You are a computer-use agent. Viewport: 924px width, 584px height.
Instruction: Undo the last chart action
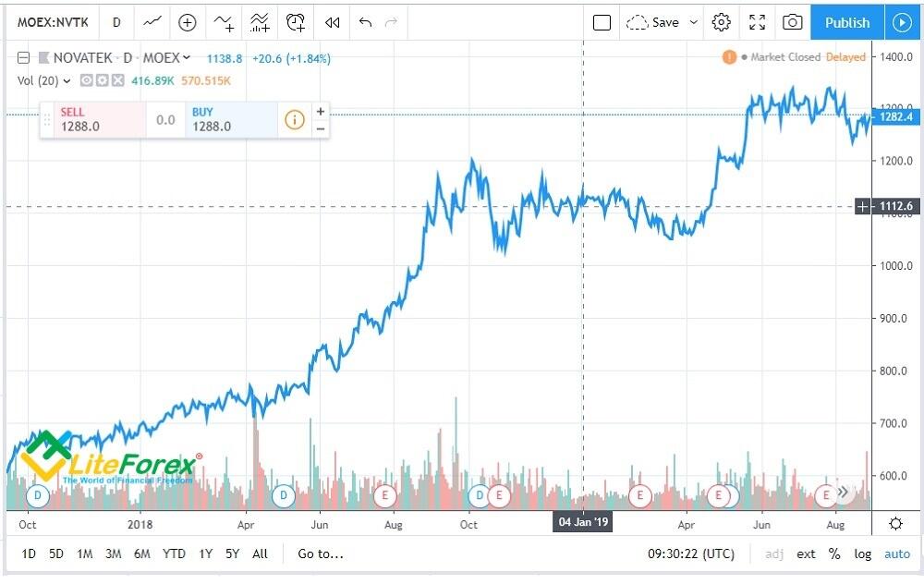(x=367, y=22)
